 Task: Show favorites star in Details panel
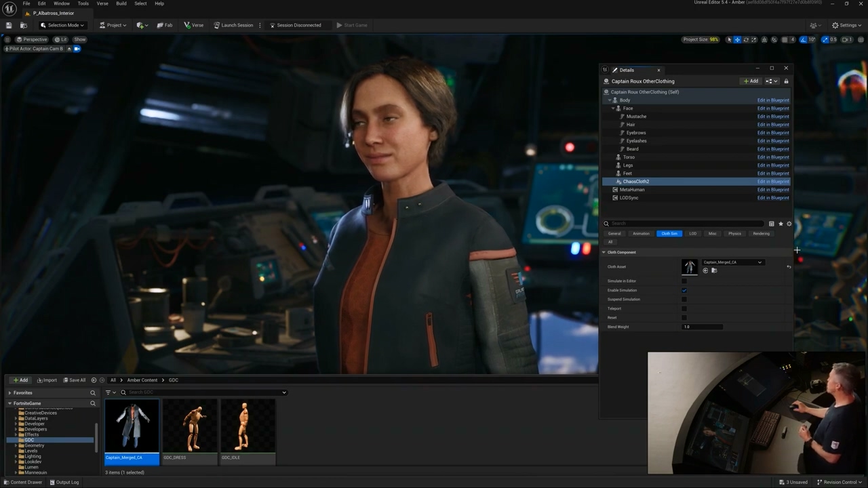coord(781,224)
